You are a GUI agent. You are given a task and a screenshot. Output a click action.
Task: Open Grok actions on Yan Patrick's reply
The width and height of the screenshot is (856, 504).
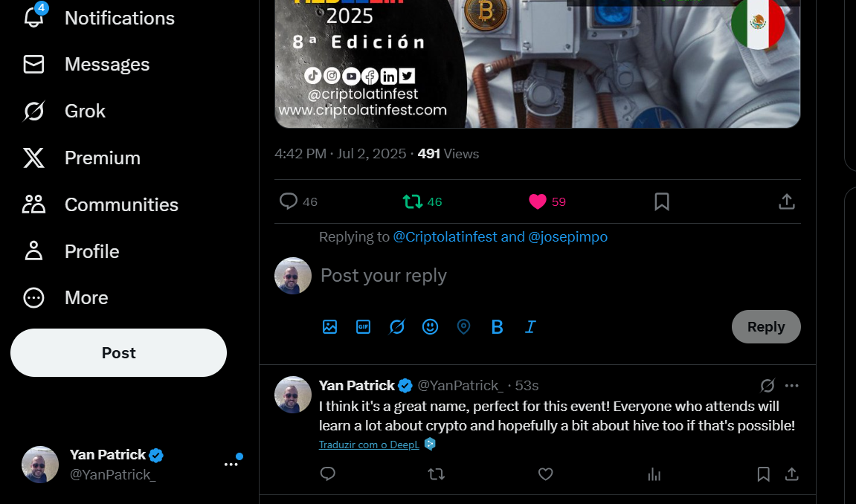coord(767,386)
